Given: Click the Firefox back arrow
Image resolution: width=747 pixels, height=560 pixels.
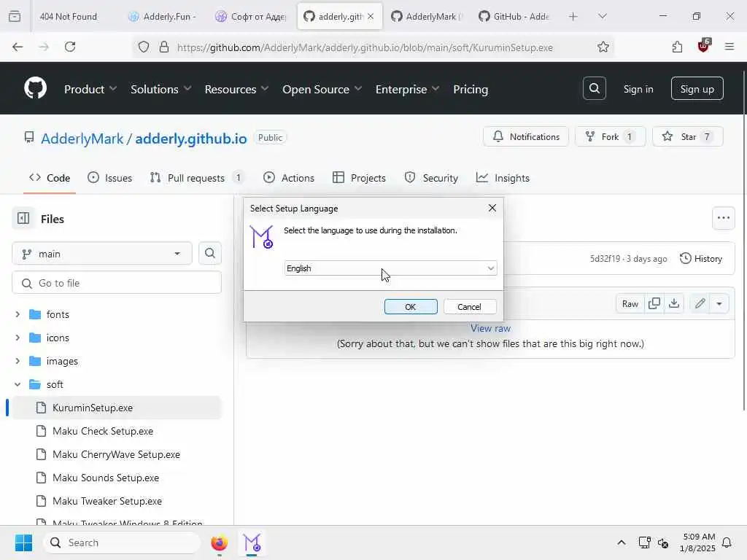Looking at the screenshot, I should tap(18, 47).
